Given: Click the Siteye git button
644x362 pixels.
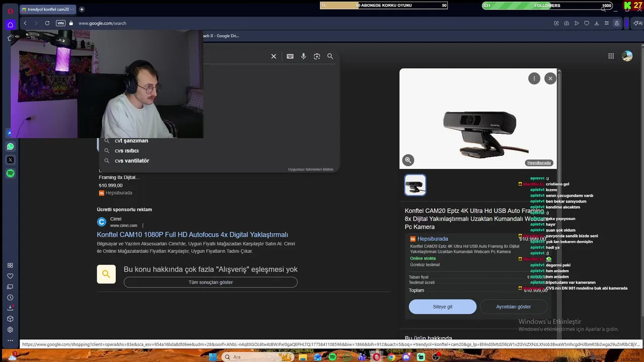Looking at the screenshot, I should (x=443, y=307).
